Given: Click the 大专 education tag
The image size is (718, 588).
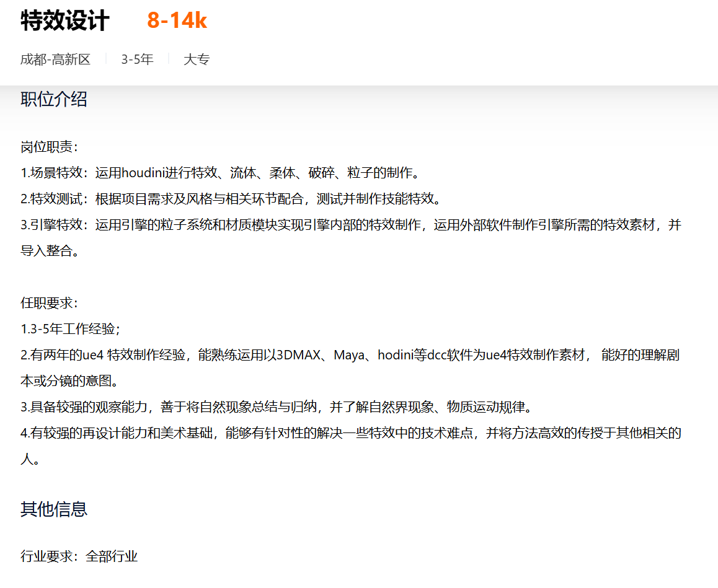Looking at the screenshot, I should (197, 59).
